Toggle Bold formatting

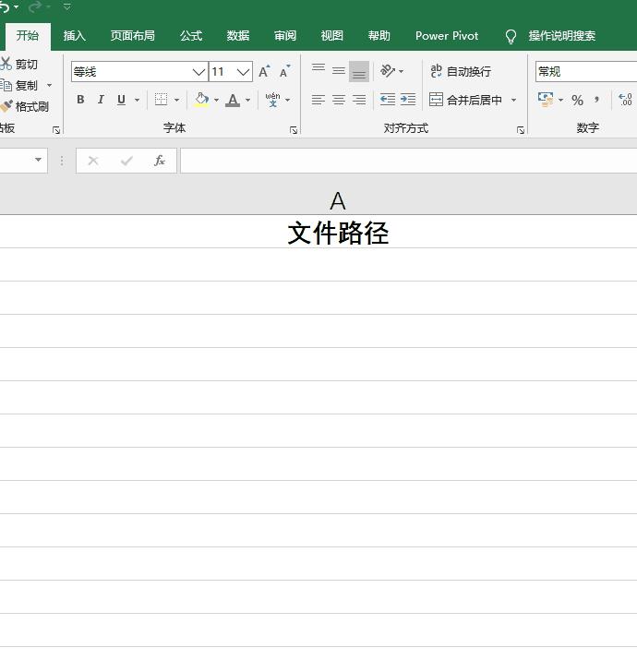tap(80, 100)
